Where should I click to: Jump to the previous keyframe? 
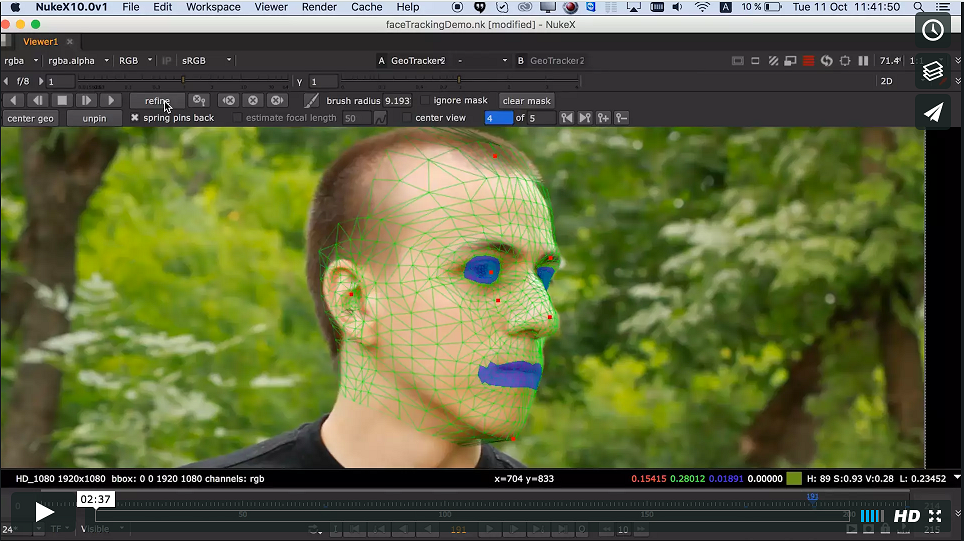click(567, 118)
